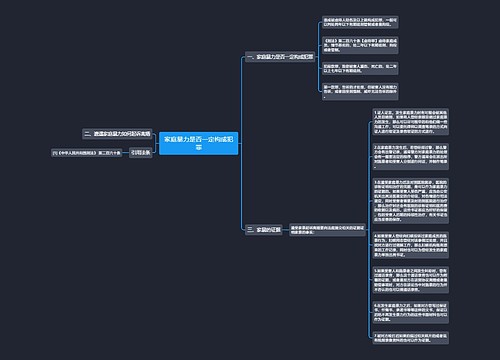Select the third note under branch 一
500x360 pixels.
[360, 68]
